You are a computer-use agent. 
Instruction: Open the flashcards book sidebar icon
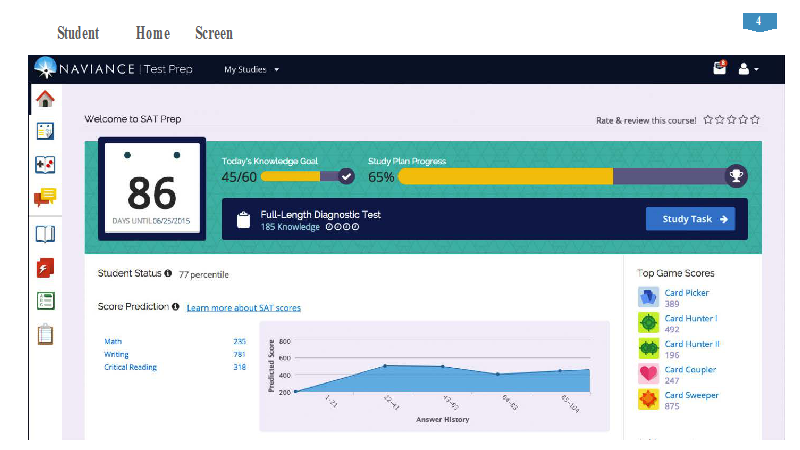click(45, 165)
